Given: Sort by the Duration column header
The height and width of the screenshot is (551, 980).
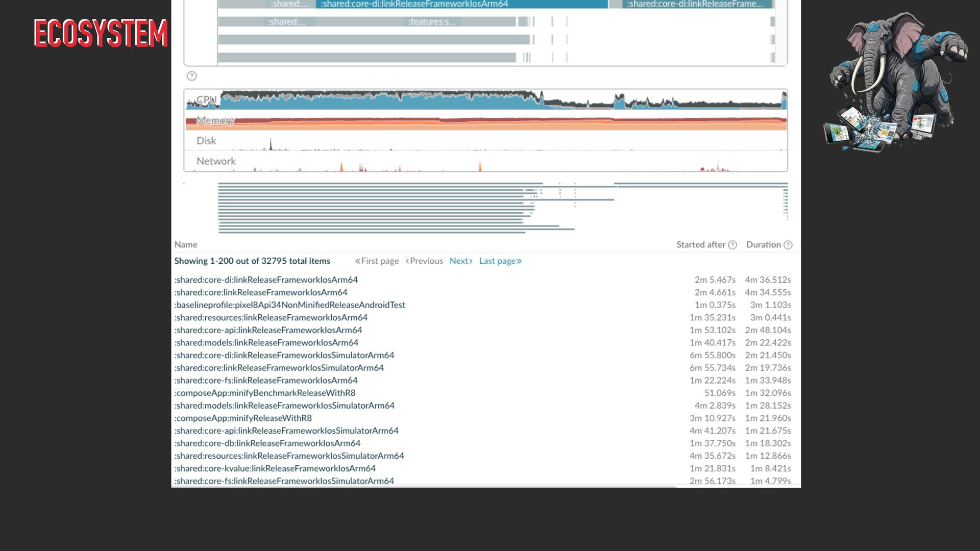Looking at the screenshot, I should [763, 245].
